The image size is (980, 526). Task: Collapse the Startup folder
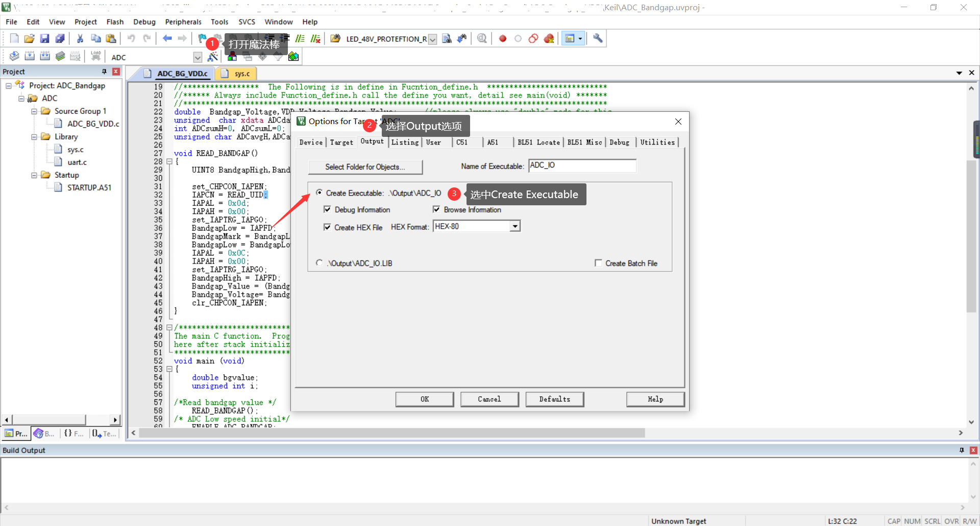[34, 175]
